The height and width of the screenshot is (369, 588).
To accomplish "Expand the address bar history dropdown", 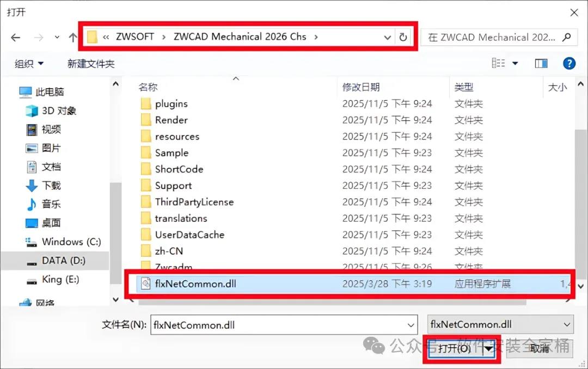I will (388, 38).
